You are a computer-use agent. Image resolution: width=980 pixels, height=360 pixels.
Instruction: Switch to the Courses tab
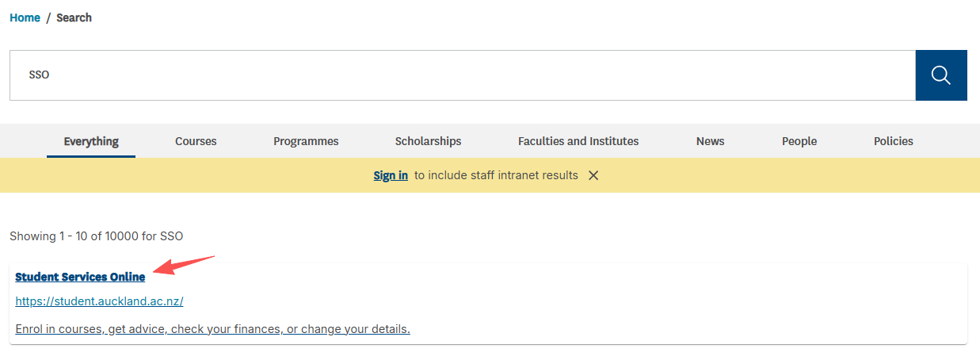(196, 141)
